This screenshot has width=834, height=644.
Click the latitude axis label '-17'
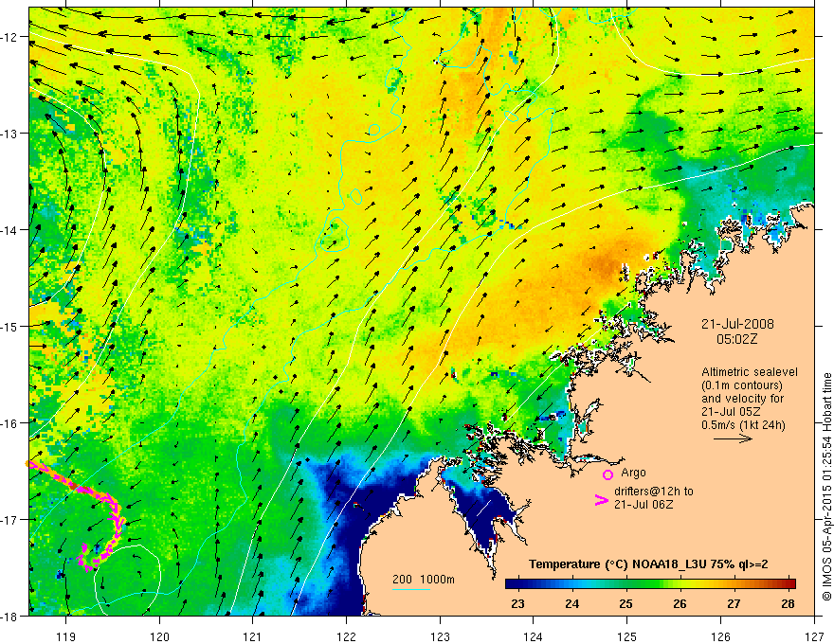[10, 519]
